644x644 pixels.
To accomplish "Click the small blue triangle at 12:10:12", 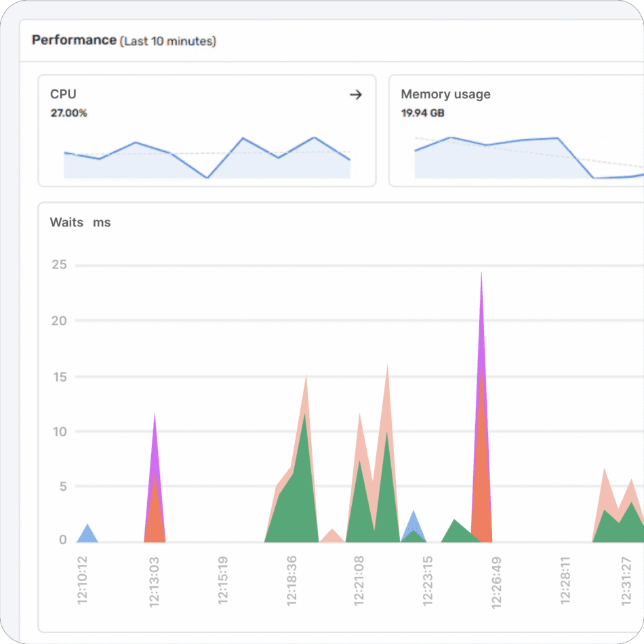I will [87, 535].
